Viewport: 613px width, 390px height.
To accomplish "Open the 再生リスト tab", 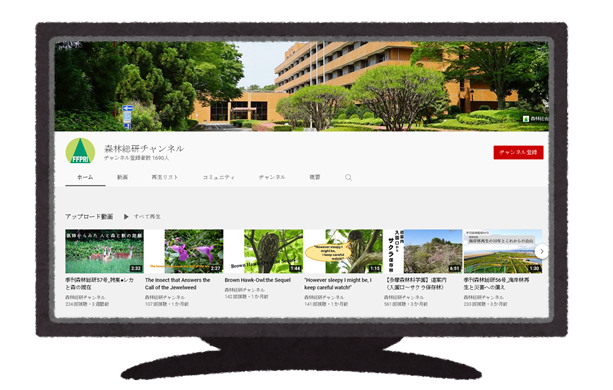I will point(165,177).
